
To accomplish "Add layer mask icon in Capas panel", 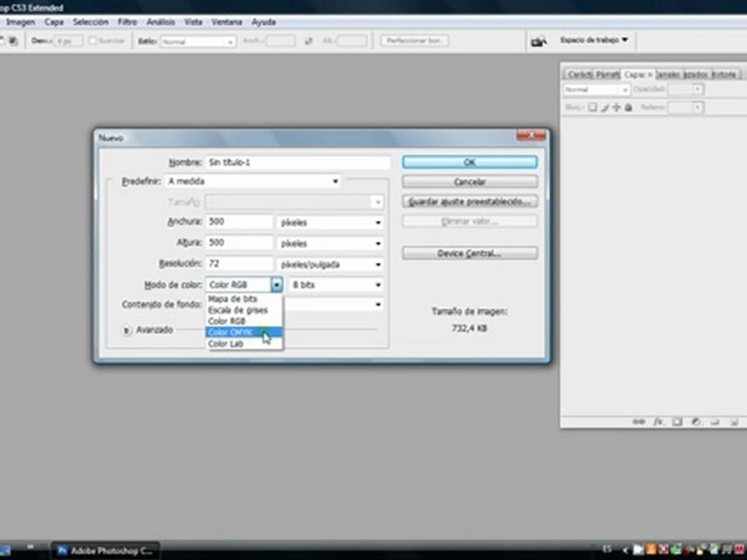I will click(x=677, y=422).
